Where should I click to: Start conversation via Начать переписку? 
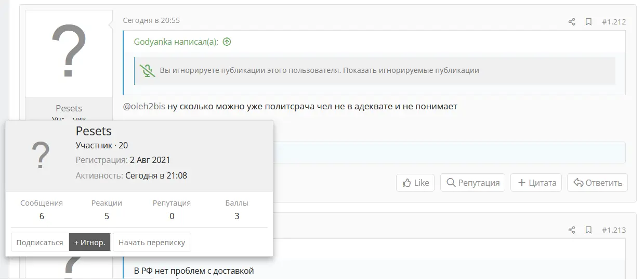click(x=152, y=243)
